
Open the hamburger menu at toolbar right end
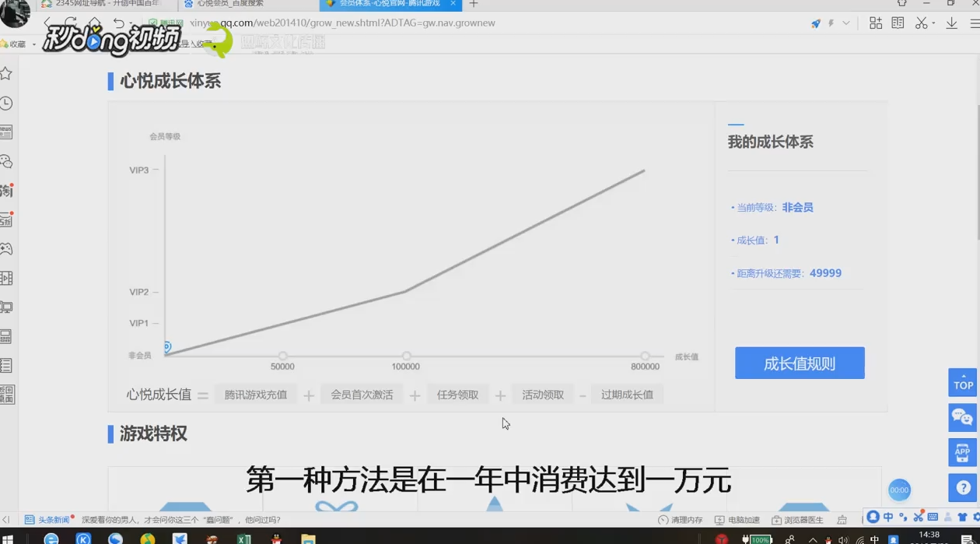[974, 23]
